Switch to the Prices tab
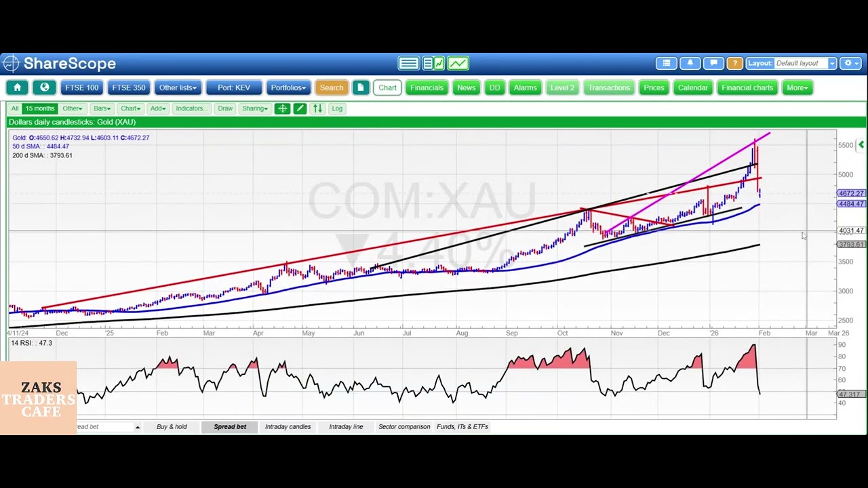 pyautogui.click(x=654, y=87)
